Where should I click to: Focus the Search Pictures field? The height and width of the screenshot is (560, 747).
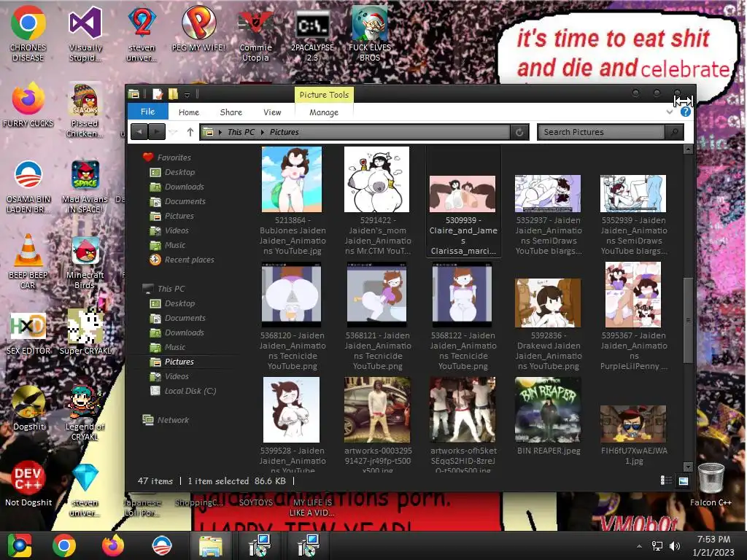[x=601, y=132]
